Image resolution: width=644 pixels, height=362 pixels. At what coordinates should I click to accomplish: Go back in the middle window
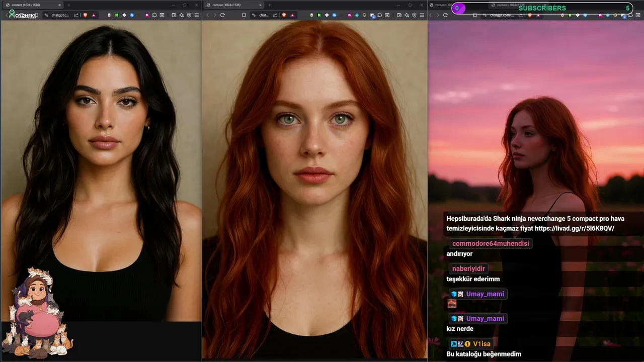coord(207,15)
